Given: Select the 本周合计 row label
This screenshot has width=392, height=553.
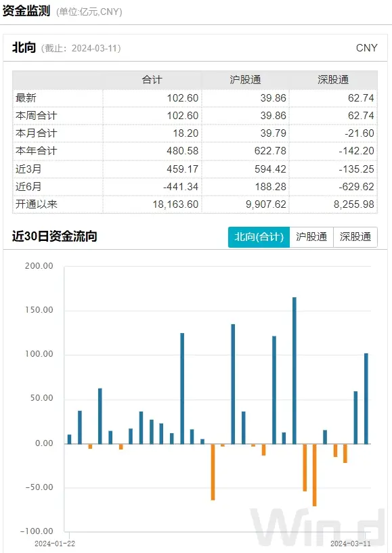Looking at the screenshot, I should tap(36, 115).
